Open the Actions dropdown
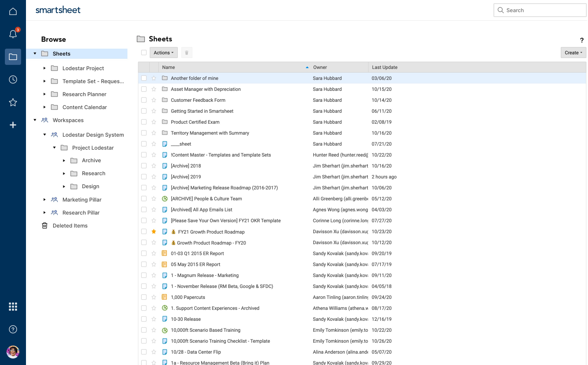The image size is (588, 365). point(164,53)
